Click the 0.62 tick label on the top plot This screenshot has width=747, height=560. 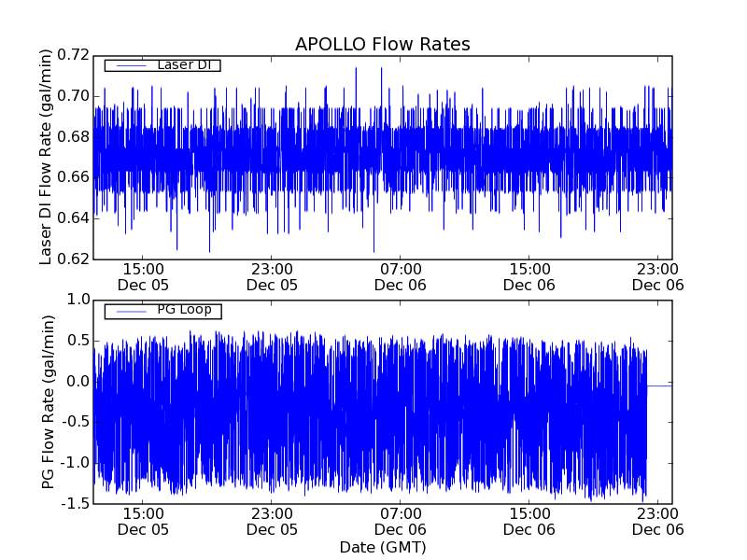(x=74, y=259)
